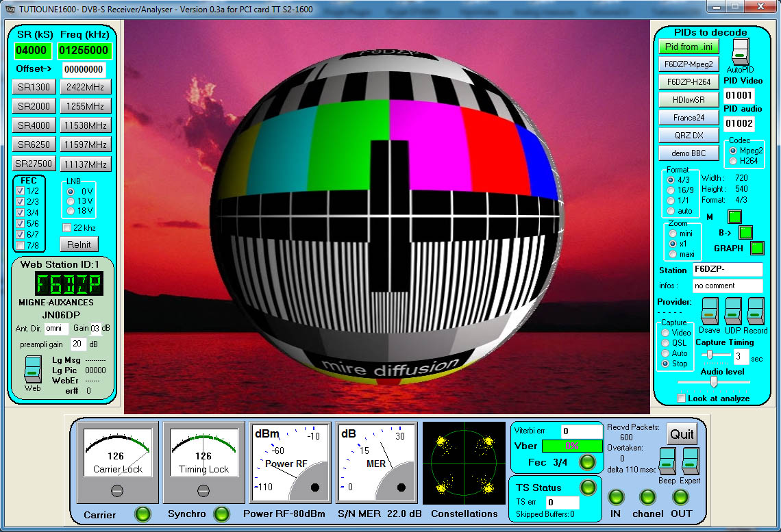This screenshot has height=532, width=781.
Task: Click the preampli gain field
Action: [x=78, y=344]
